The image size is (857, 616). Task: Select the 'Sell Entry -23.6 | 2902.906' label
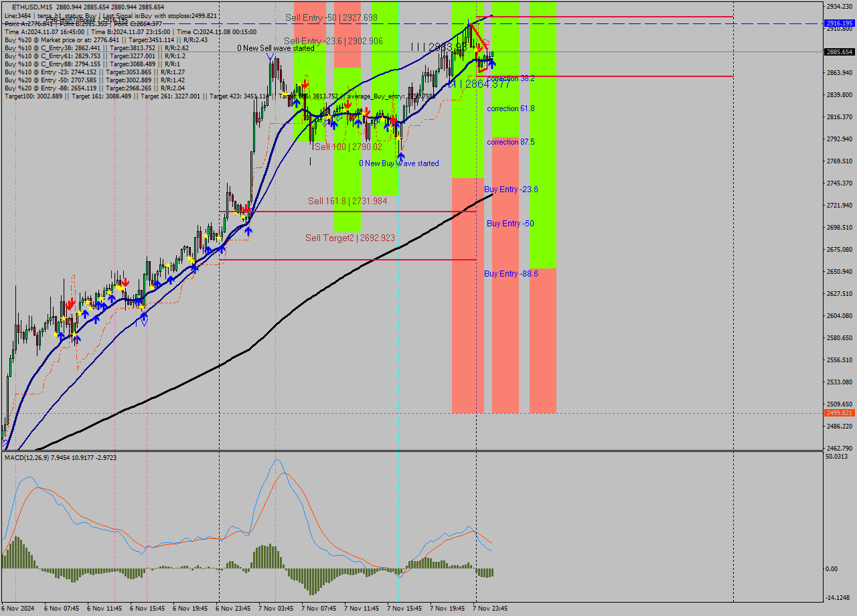(333, 41)
